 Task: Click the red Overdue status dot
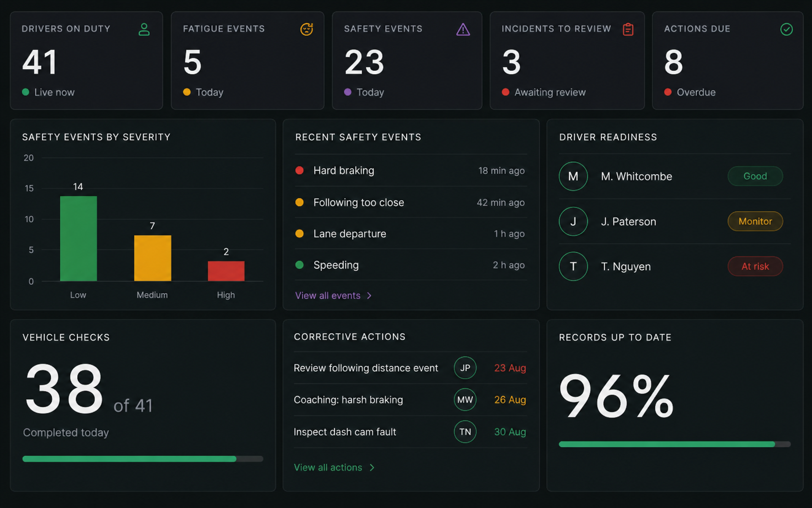(x=668, y=92)
